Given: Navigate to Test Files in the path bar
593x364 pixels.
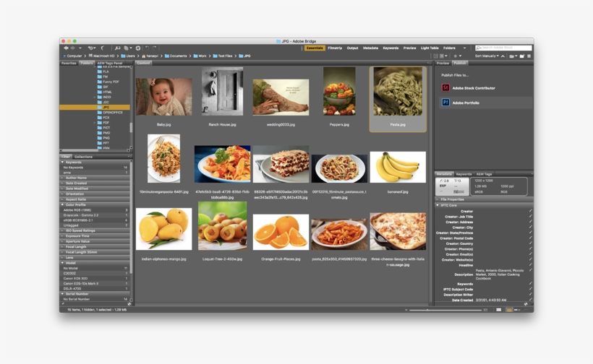Looking at the screenshot, I should tap(223, 56).
